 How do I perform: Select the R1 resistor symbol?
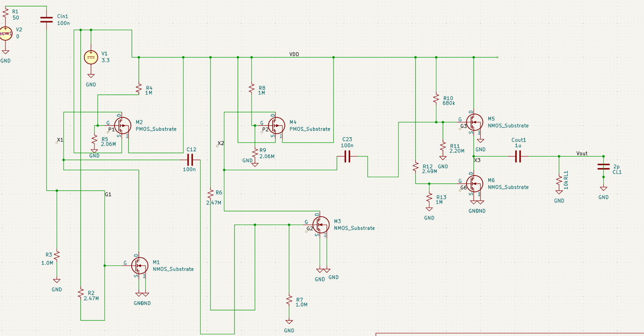pyautogui.click(x=6, y=13)
